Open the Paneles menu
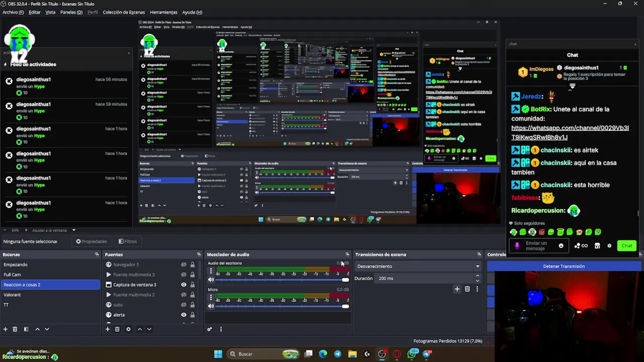The image size is (644, 362). (x=71, y=12)
